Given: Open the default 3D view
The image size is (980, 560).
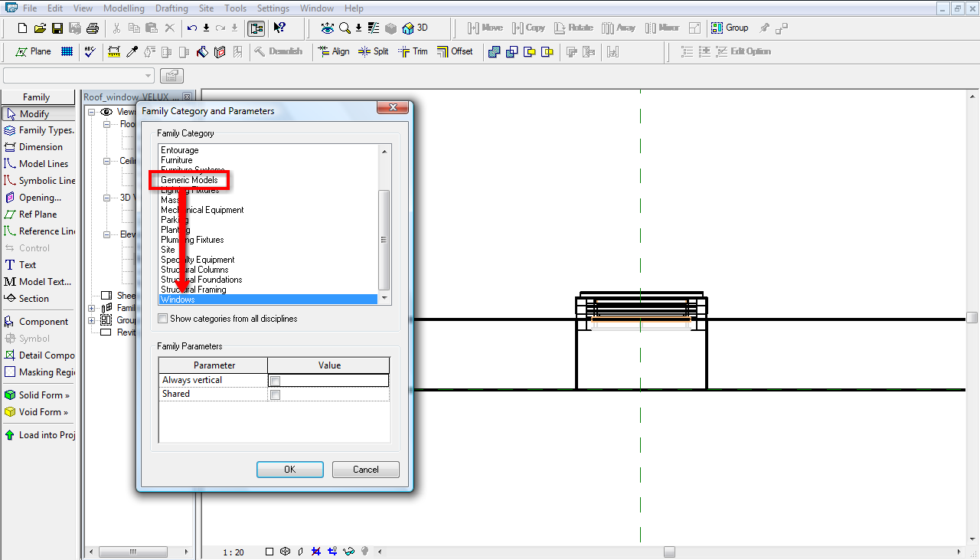Looking at the screenshot, I should pos(415,28).
